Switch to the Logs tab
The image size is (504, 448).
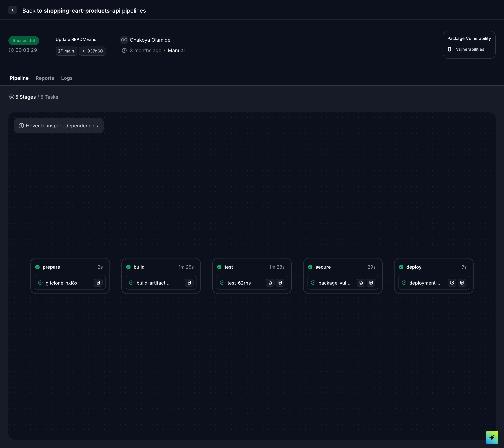[x=67, y=78]
